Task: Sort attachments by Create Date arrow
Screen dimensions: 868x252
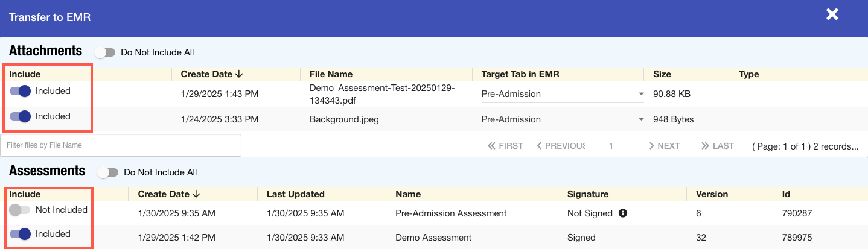Action: click(239, 74)
